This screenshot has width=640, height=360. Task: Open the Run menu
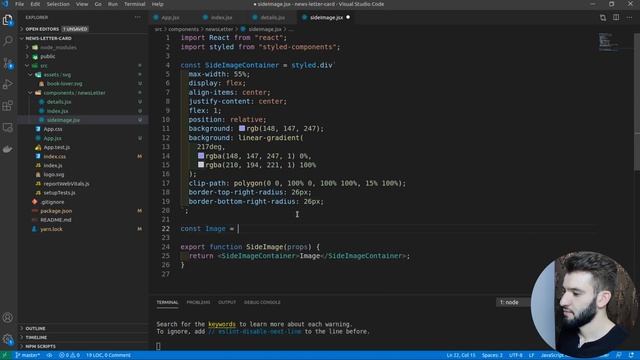(113, 4)
